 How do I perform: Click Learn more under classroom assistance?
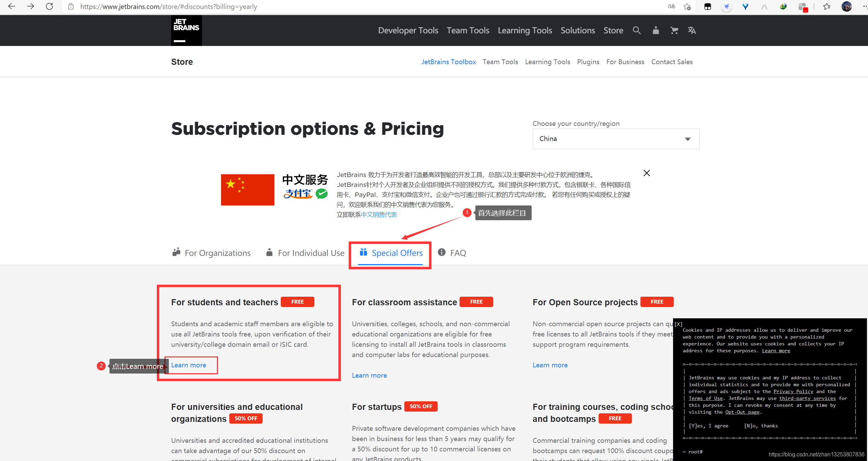369,376
